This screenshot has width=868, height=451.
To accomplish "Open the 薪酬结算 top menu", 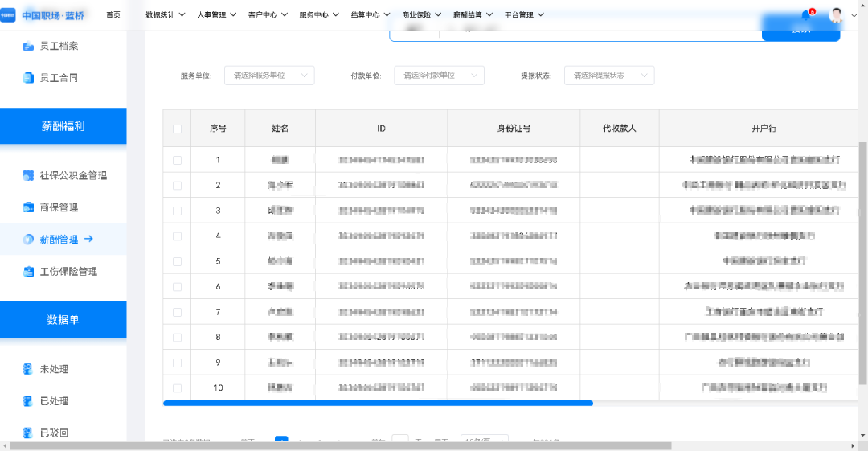I will 473,15.
